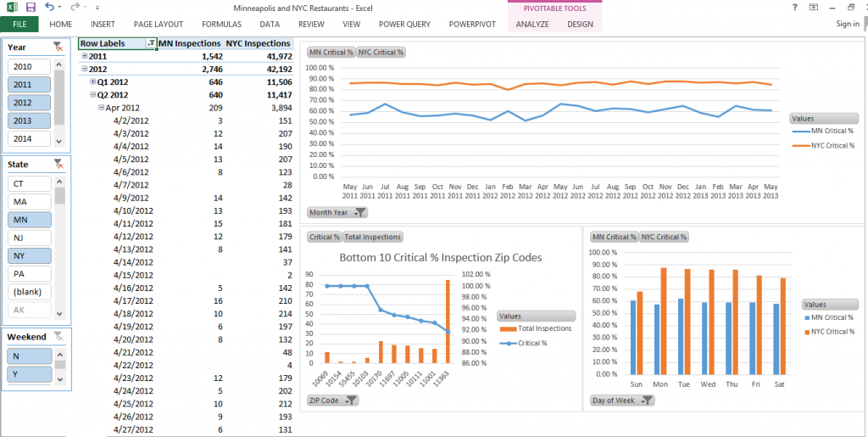Select the orange NYC Critical % legend entry in line chart
The image size is (868, 437).
[823, 146]
